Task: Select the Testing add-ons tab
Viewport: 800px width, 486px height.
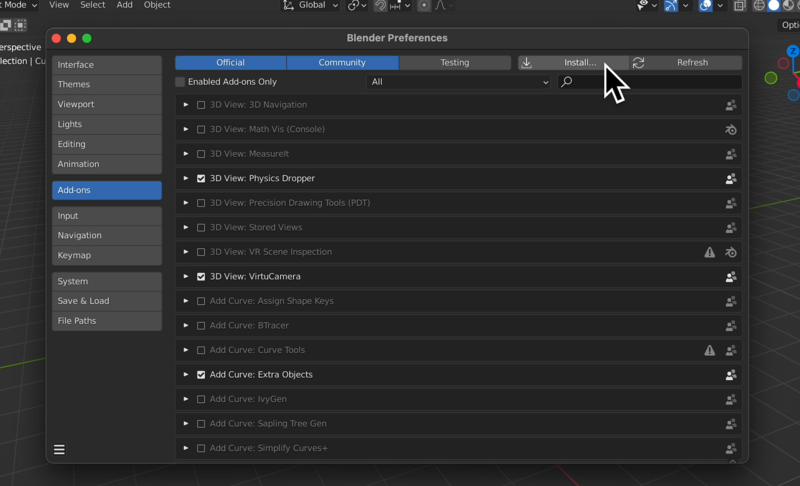Action: pyautogui.click(x=455, y=63)
